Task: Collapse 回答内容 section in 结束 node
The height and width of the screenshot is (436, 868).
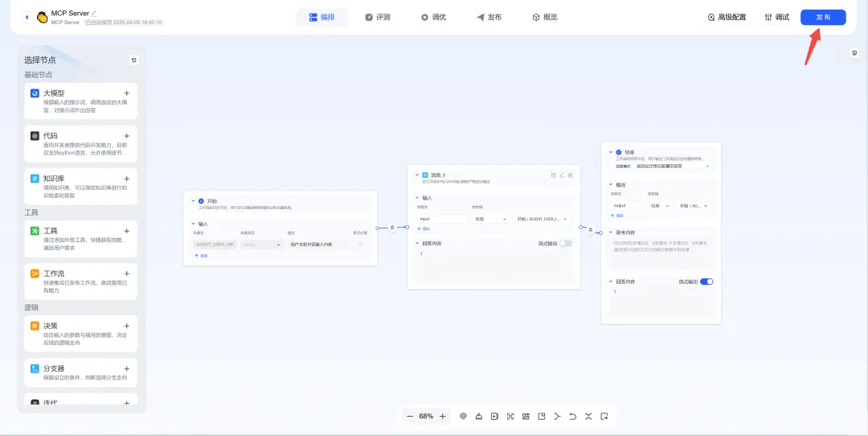Action: (x=611, y=282)
